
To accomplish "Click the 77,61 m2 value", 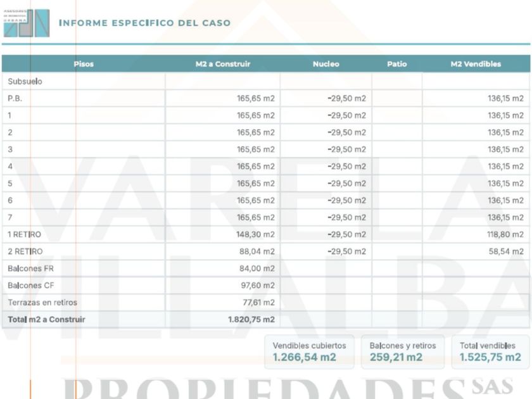I will tap(258, 302).
